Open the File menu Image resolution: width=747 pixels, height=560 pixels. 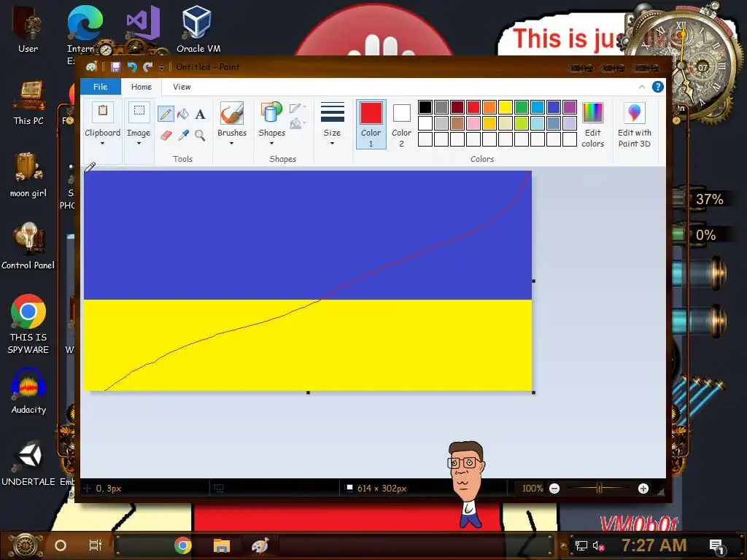point(100,87)
